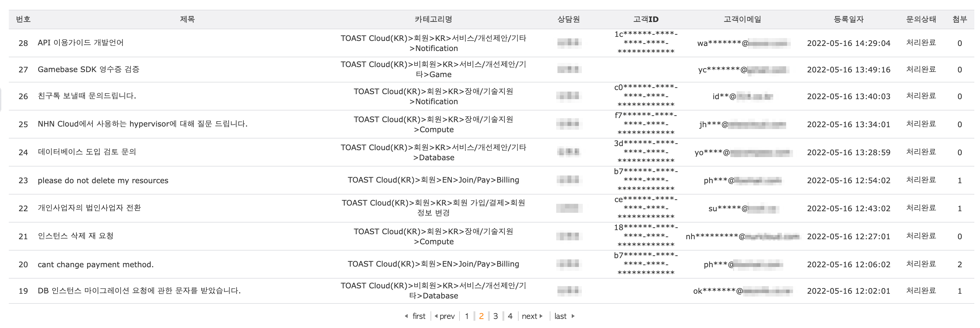980x328 pixels.
Task: Click the 문의상태 column header
Action: click(x=921, y=19)
